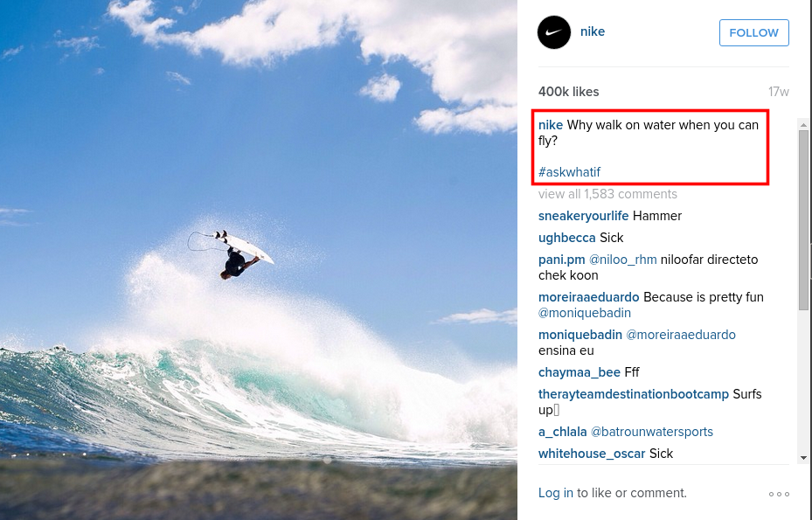Viewport: 812px width, 520px height.
Task: Click the @batrounwatersports mention
Action: [652, 432]
